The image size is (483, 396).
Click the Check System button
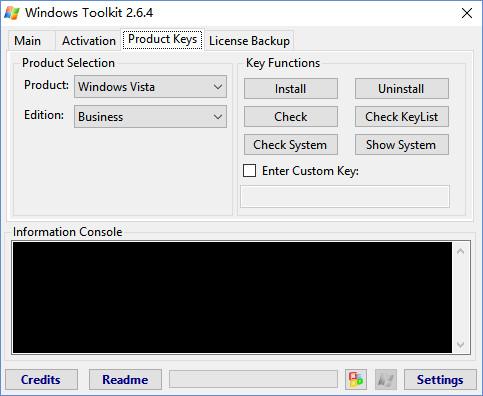291,145
